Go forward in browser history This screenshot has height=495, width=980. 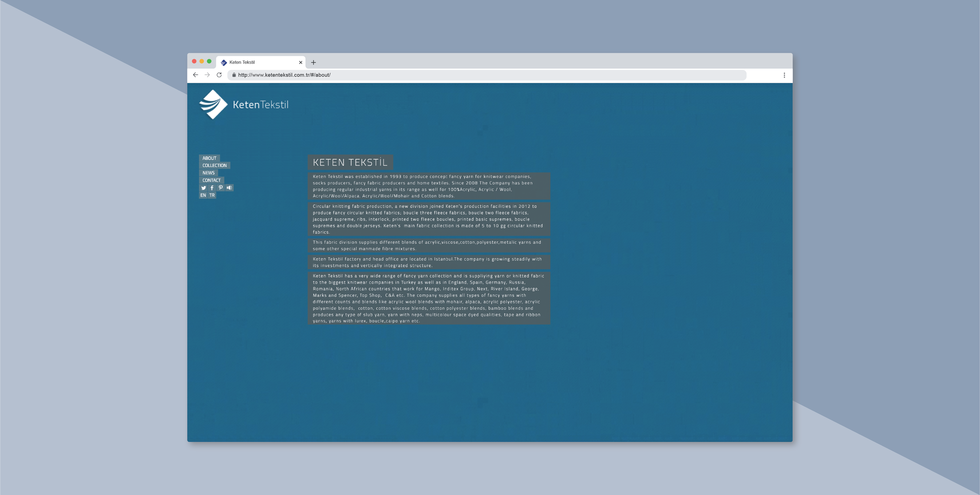point(207,75)
